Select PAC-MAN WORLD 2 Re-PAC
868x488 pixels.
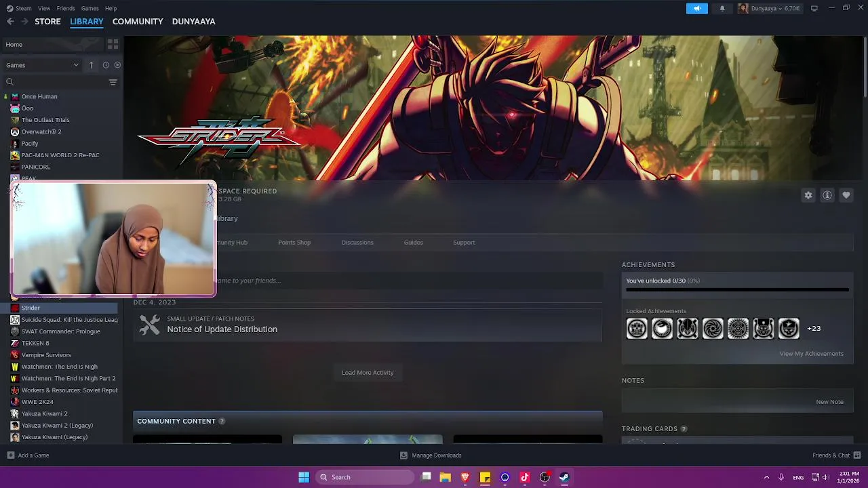61,155
